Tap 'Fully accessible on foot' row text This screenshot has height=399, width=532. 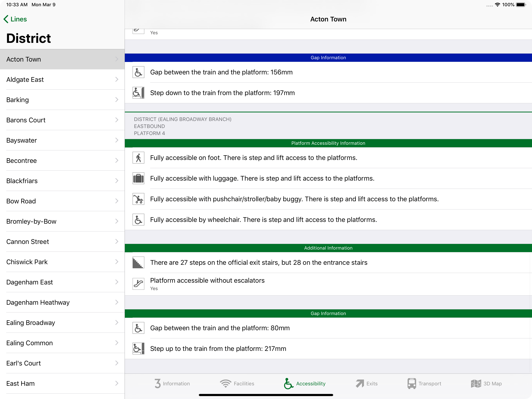[x=254, y=158]
